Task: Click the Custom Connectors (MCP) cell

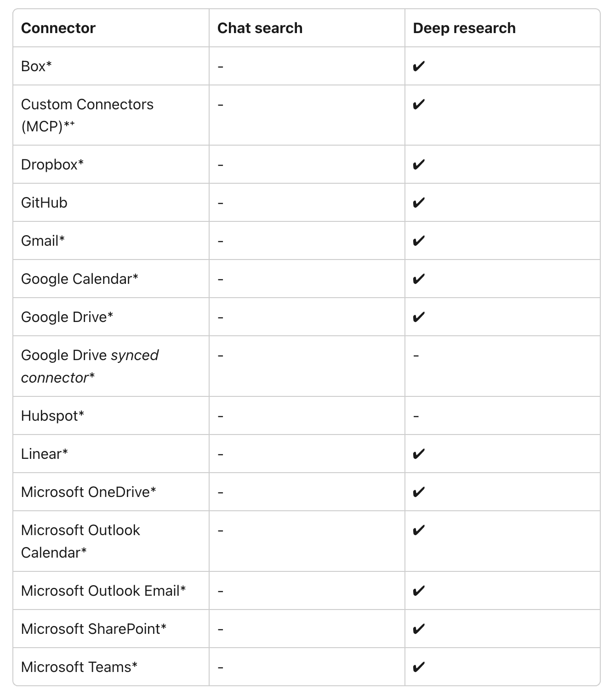Action: [87, 115]
